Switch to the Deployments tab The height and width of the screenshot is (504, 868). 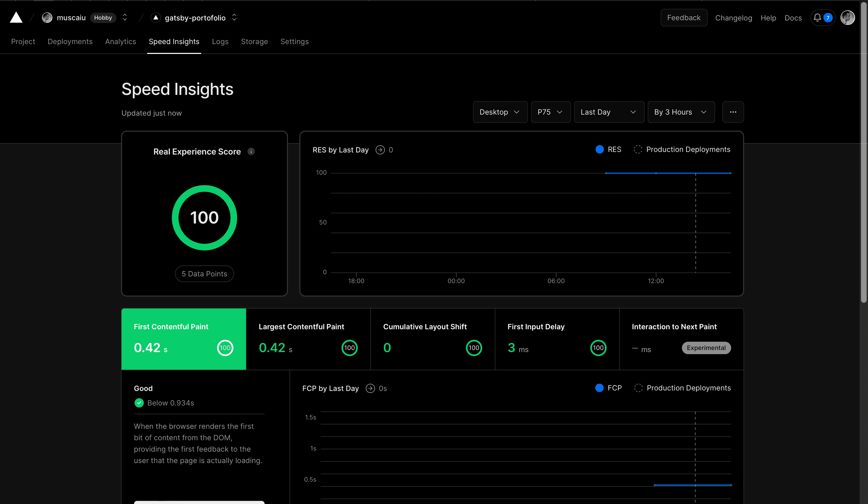(x=70, y=41)
